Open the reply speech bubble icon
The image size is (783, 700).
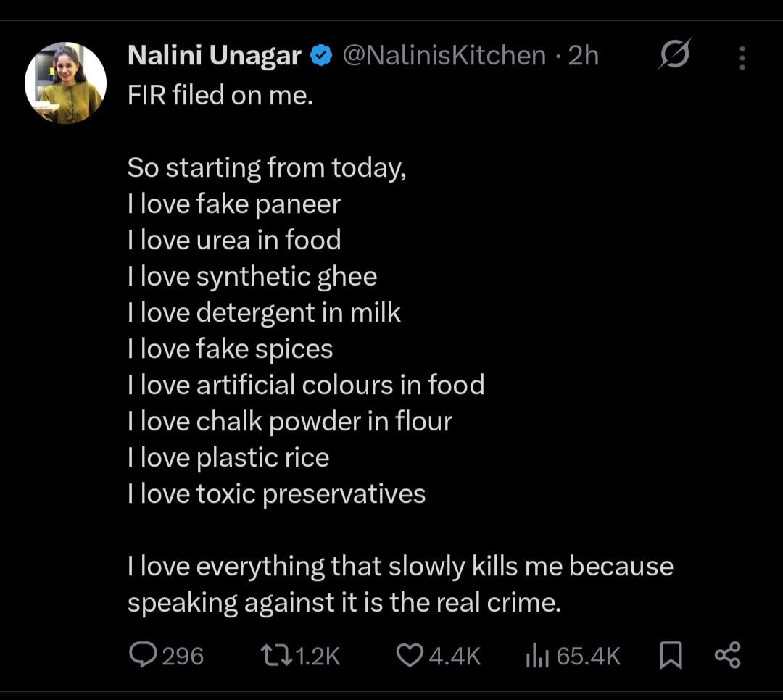[x=144, y=655]
